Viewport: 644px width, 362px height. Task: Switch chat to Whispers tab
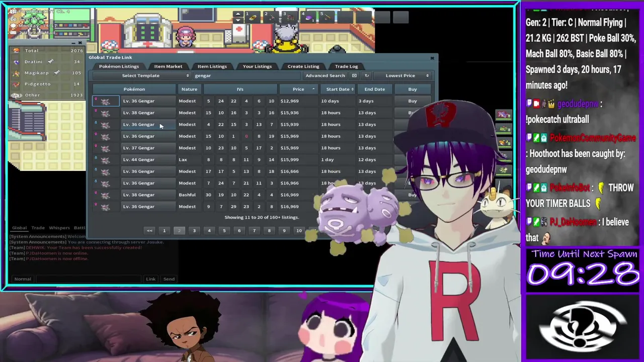tap(59, 228)
